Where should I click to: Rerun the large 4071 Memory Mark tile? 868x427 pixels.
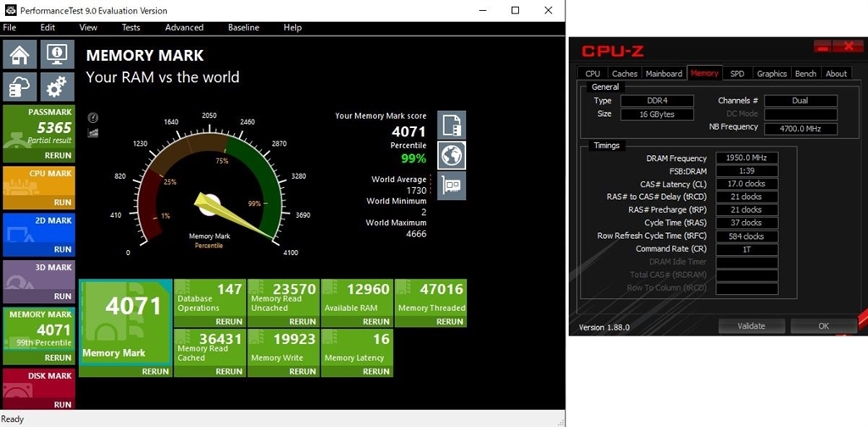[156, 372]
